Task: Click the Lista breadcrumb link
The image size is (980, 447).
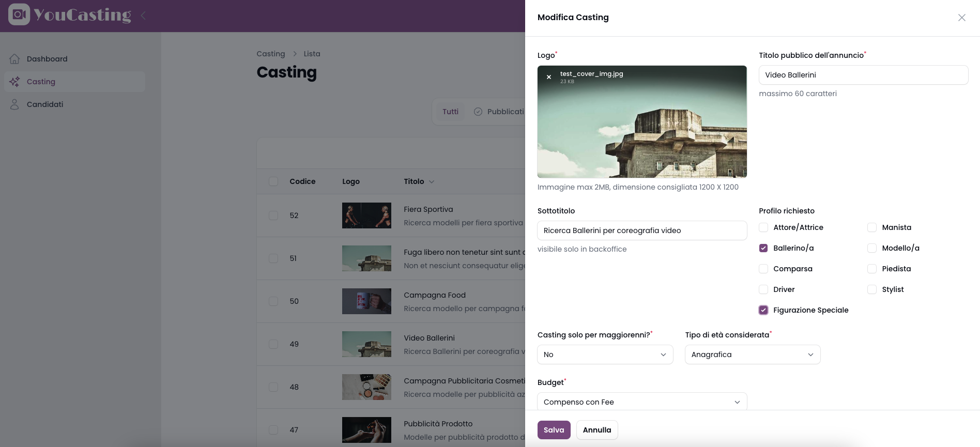Action: point(312,54)
